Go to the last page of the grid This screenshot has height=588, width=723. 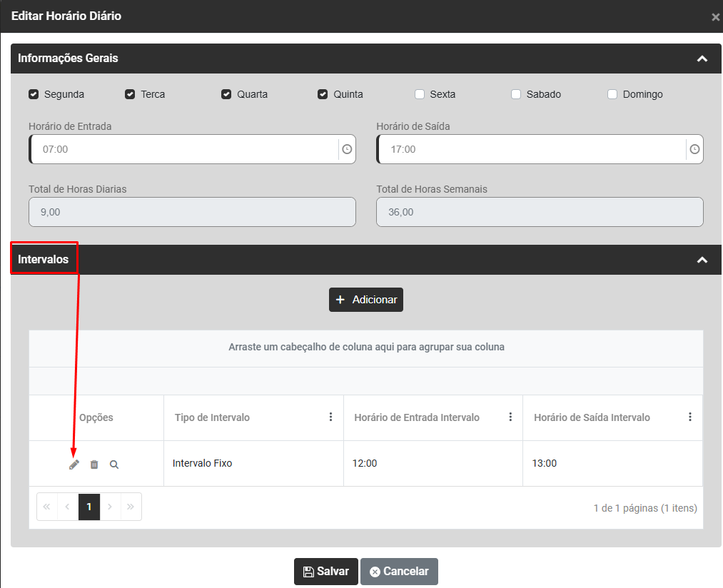[x=131, y=507]
